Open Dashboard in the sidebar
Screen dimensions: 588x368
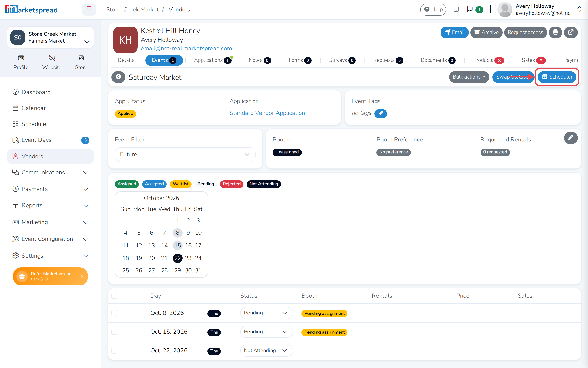point(50,92)
